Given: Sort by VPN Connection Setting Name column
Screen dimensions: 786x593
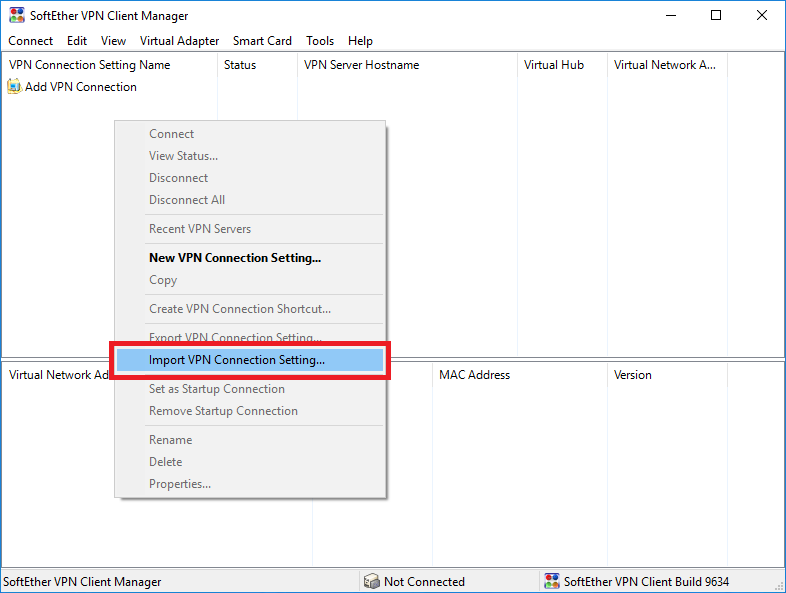Looking at the screenshot, I should coord(110,65).
